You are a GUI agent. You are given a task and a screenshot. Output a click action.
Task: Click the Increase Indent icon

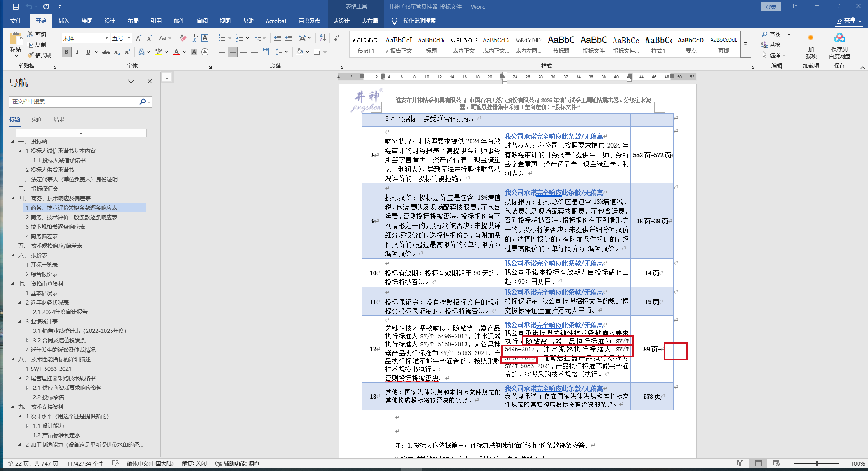click(288, 38)
